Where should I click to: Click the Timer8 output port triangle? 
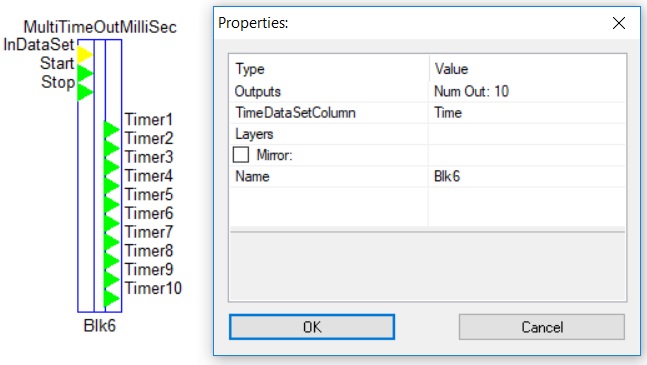pos(111,260)
